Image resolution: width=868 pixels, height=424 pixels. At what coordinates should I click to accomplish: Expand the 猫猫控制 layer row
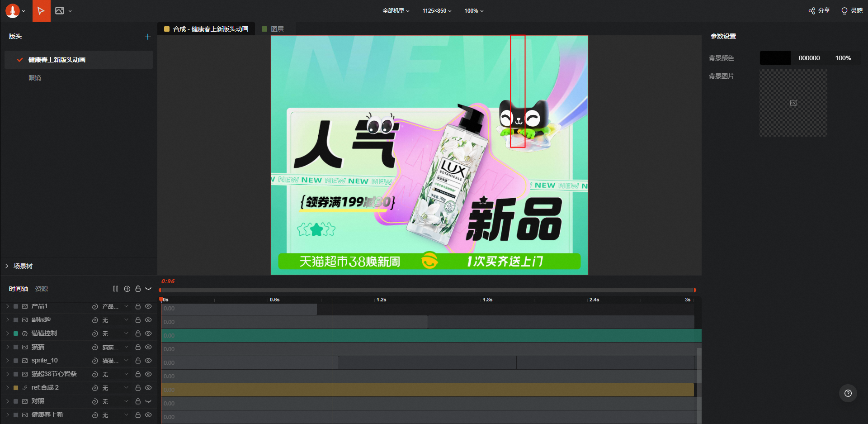pyautogui.click(x=7, y=333)
